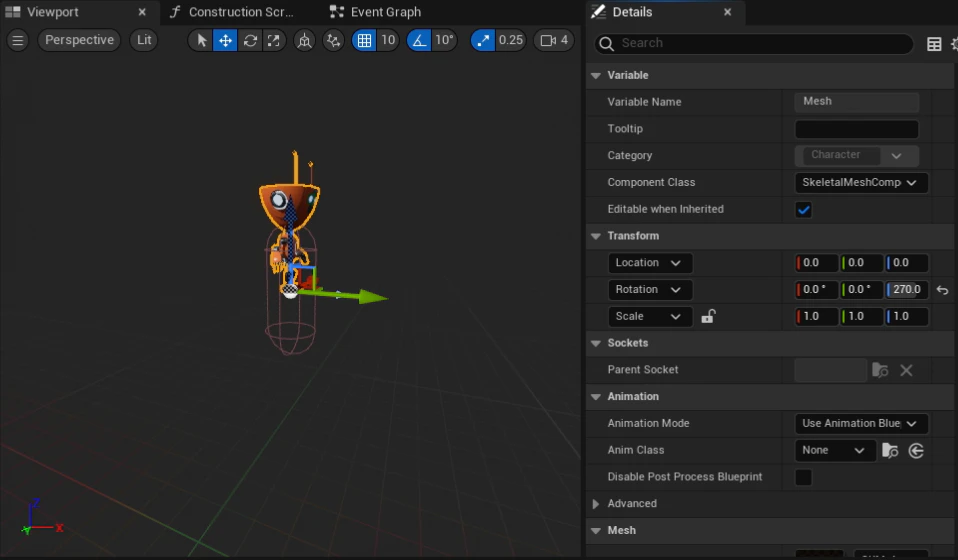Switch to the Viewport tab
This screenshot has height=560, width=958.
point(53,12)
